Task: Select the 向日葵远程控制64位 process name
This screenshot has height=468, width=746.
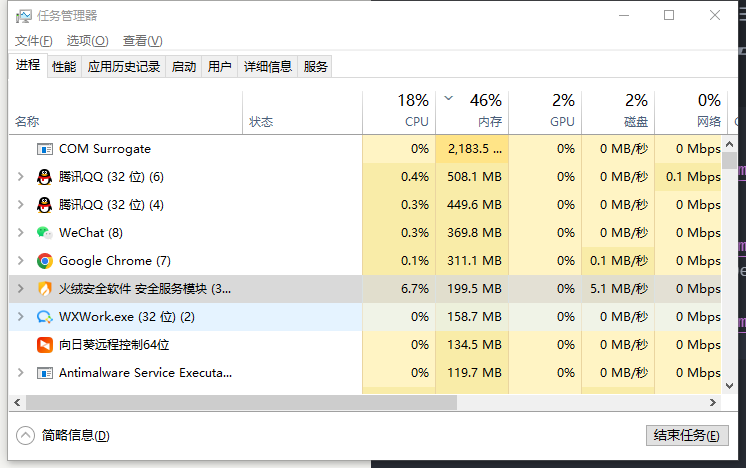Action: pos(114,345)
